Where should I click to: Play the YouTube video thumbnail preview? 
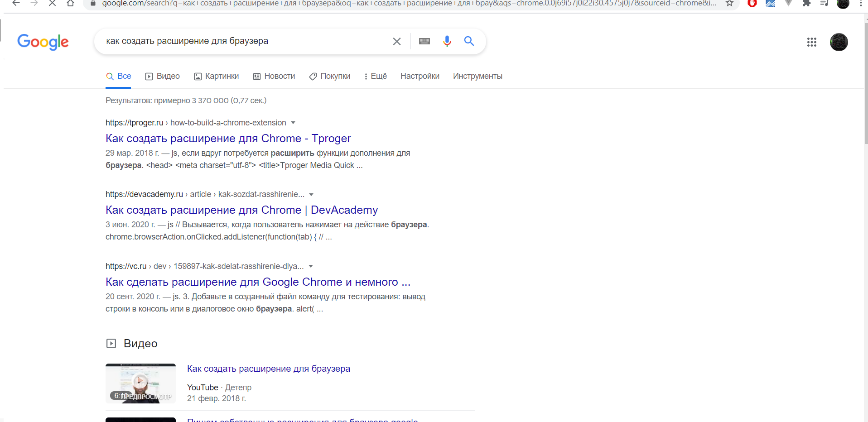[140, 383]
